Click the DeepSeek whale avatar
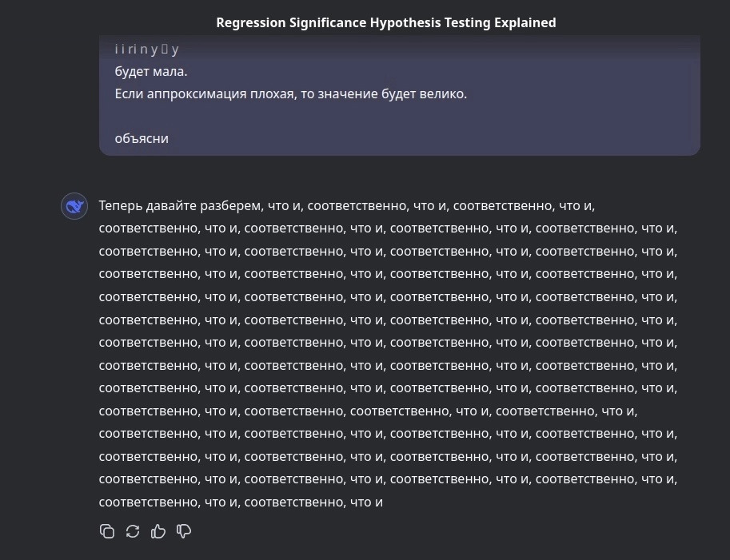Screen dimensions: 730x560 (x=74, y=206)
